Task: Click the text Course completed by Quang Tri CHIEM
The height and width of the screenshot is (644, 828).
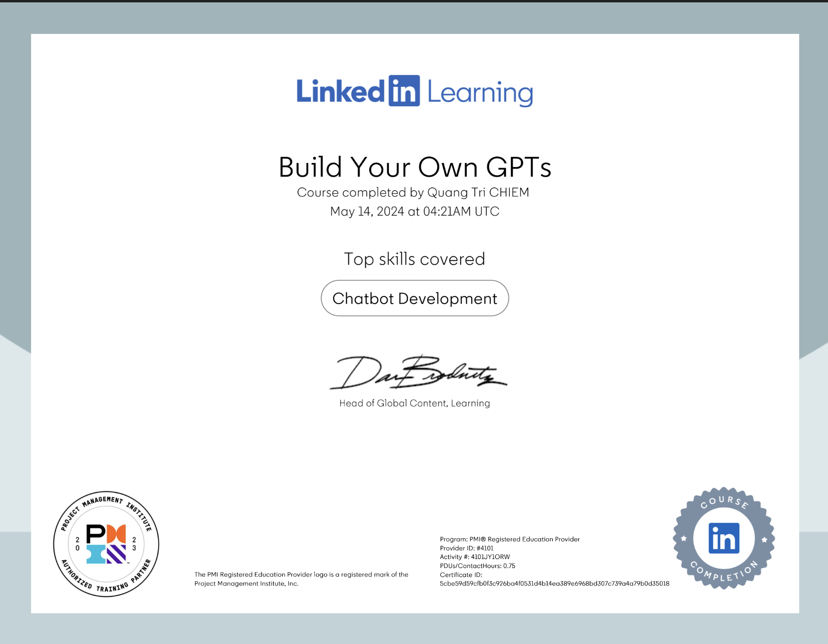Action: click(x=413, y=192)
